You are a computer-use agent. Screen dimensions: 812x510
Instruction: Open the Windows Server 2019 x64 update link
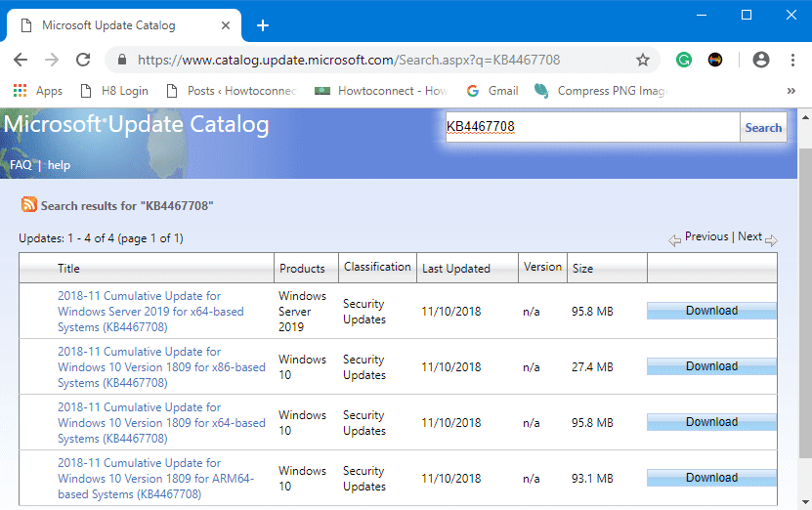pyautogui.click(x=150, y=311)
